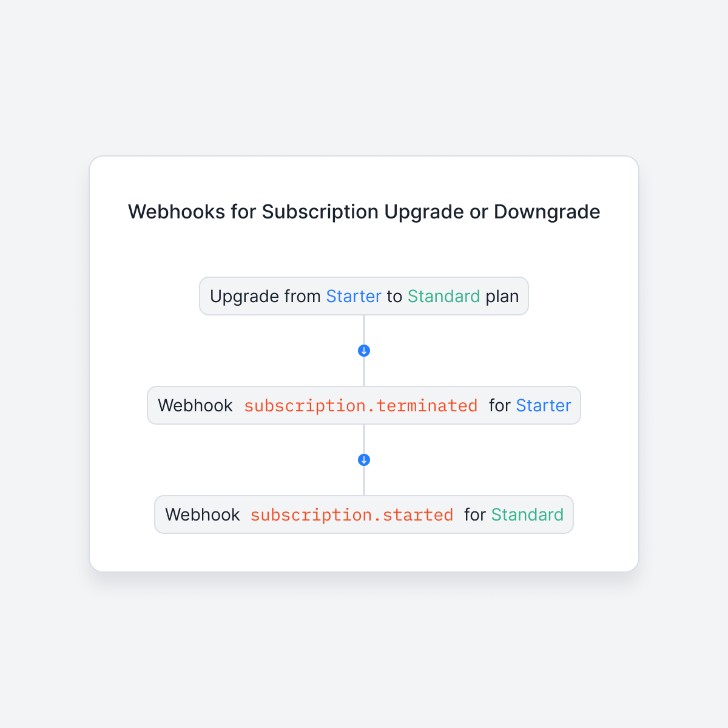
Task: Click the blue Starter word in the Upgrade box
Action: pyautogui.click(x=354, y=296)
